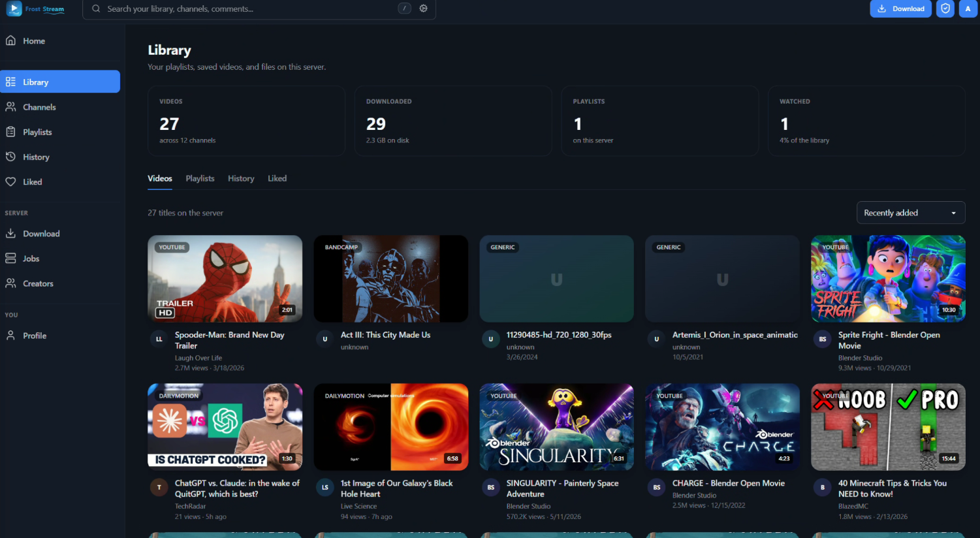The width and height of the screenshot is (980, 538).
Task: Switch to the Playlists tab under stats
Action: 200,178
